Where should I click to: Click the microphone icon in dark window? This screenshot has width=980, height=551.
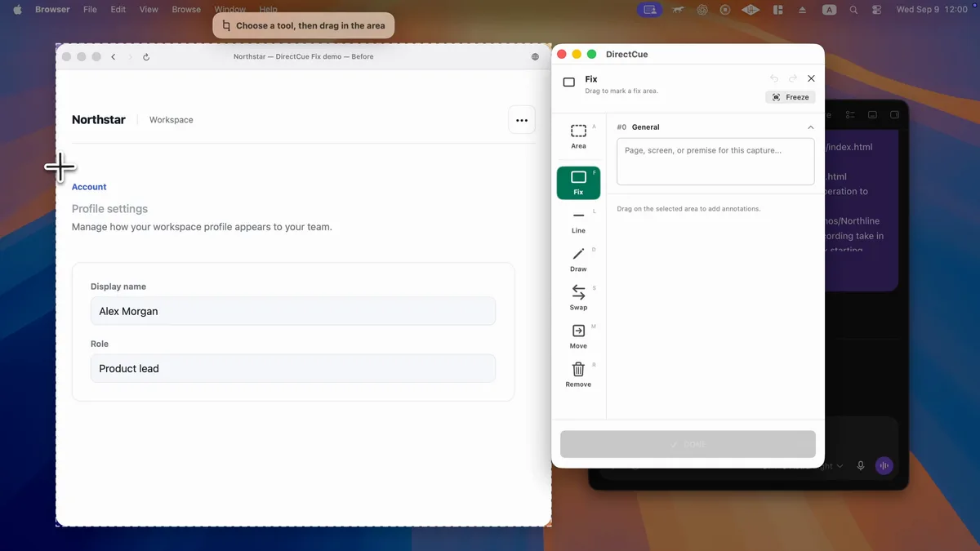pos(860,466)
